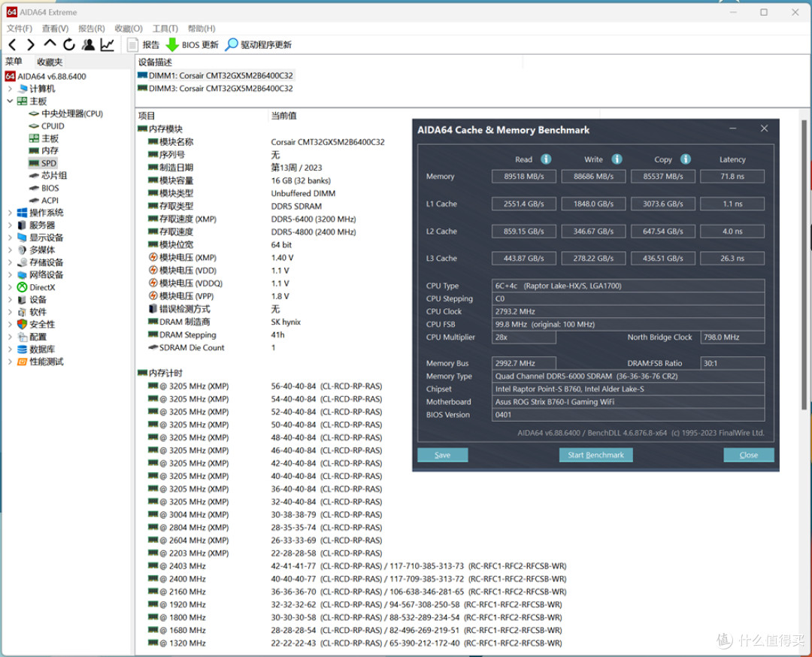
Task: Select 内存 memory tree item
Action: point(44,150)
